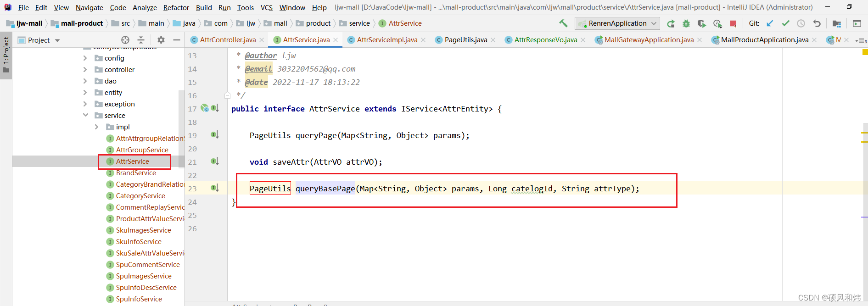The width and height of the screenshot is (868, 306).
Task: Switch to the MallGatewayApplication.java tab
Action: (649, 40)
